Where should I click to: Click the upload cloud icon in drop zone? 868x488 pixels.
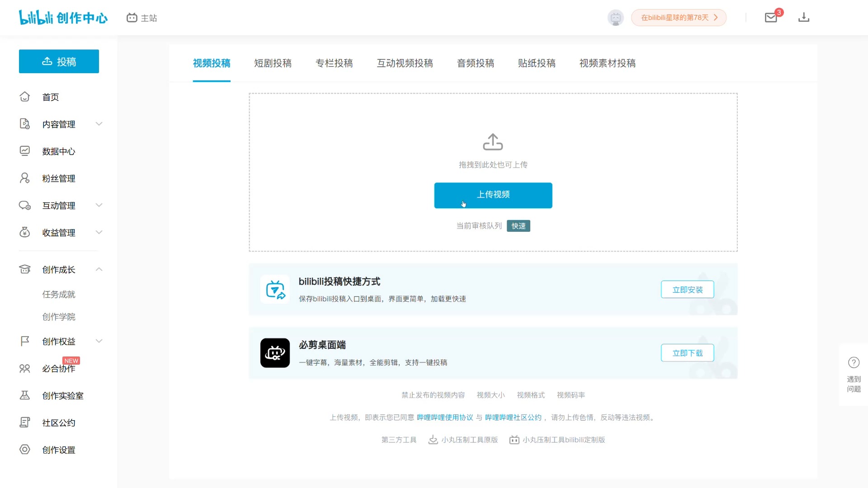tap(493, 142)
